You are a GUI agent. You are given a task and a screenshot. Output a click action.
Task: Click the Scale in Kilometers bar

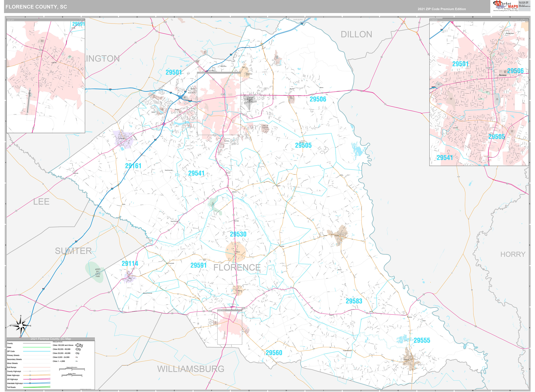(72, 369)
